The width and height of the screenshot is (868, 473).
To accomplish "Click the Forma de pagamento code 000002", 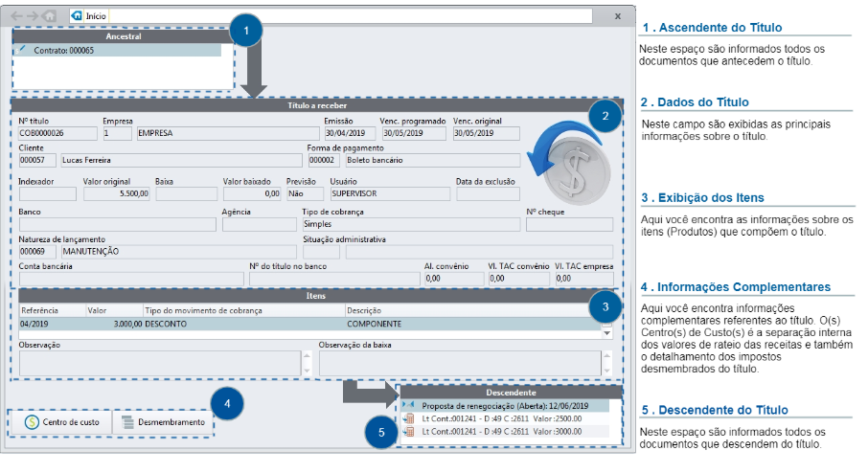I will click(325, 161).
